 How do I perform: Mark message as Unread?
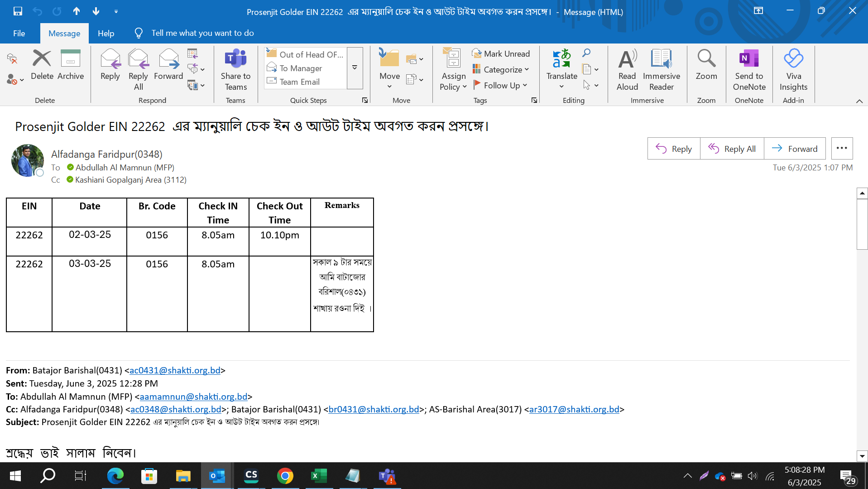point(501,53)
